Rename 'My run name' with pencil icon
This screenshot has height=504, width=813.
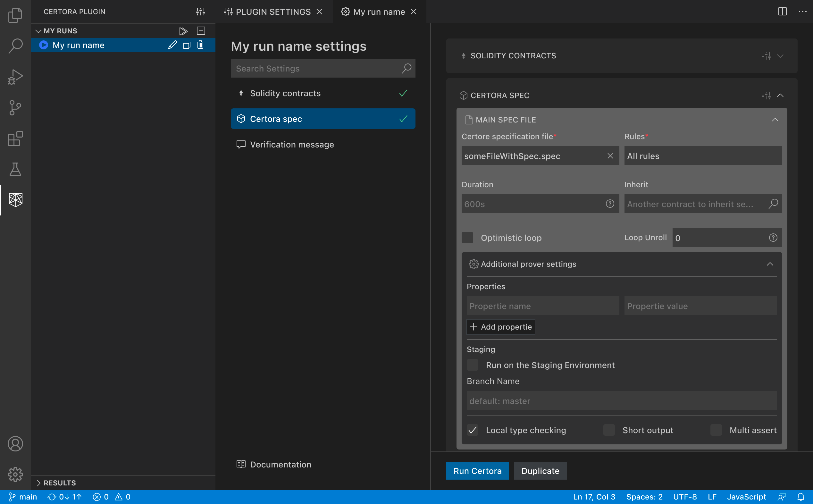tap(172, 45)
